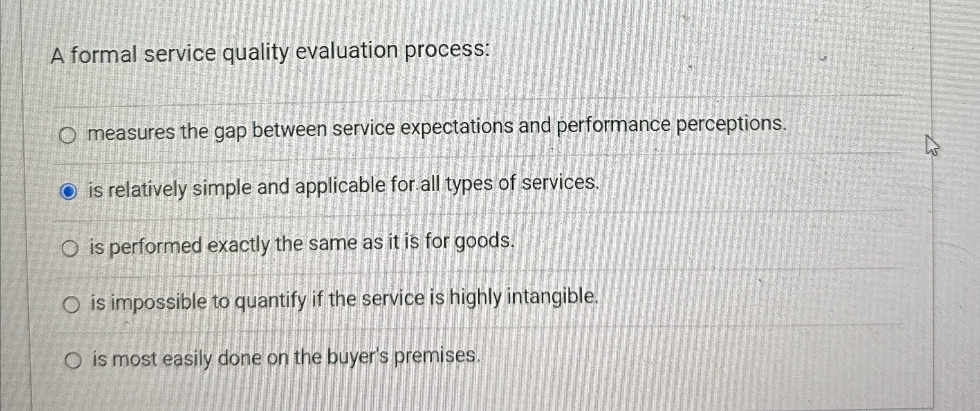Select the radio button for 'measures the gap between service expectations'
The width and height of the screenshot is (980, 411).
click(x=69, y=135)
